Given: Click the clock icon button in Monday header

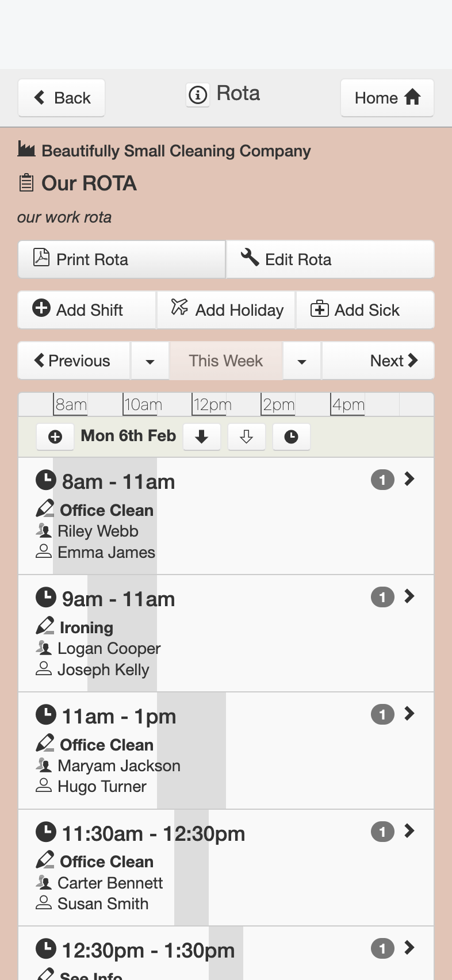Looking at the screenshot, I should (292, 437).
